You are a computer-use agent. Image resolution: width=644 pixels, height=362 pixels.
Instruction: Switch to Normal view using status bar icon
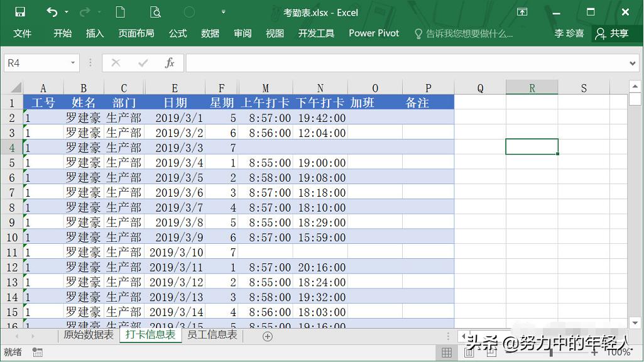click(448, 352)
